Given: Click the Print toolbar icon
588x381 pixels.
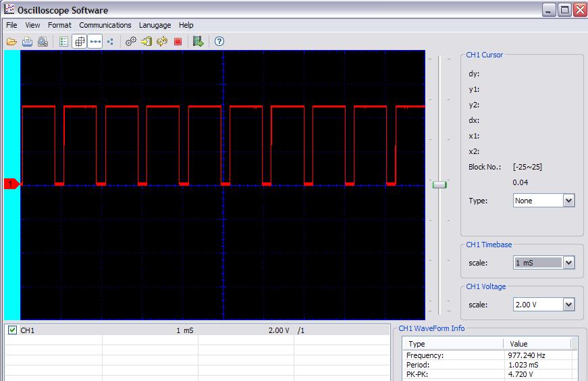Looking at the screenshot, I should [27, 41].
